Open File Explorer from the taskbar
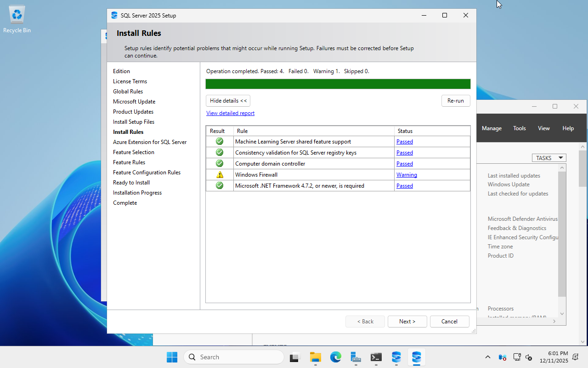The width and height of the screenshot is (588, 368). [315, 357]
